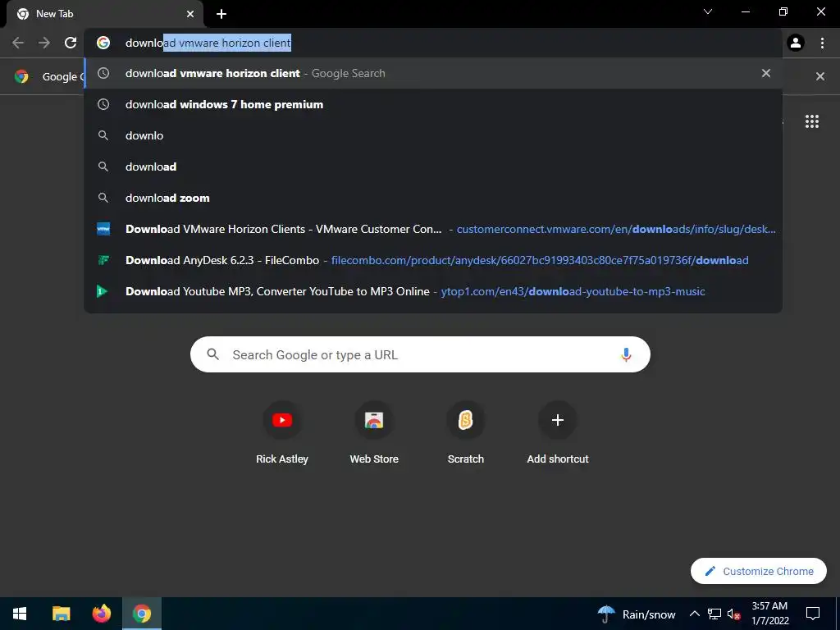840x630 pixels.
Task: Launch Firefox from the taskbar
Action: (101, 614)
